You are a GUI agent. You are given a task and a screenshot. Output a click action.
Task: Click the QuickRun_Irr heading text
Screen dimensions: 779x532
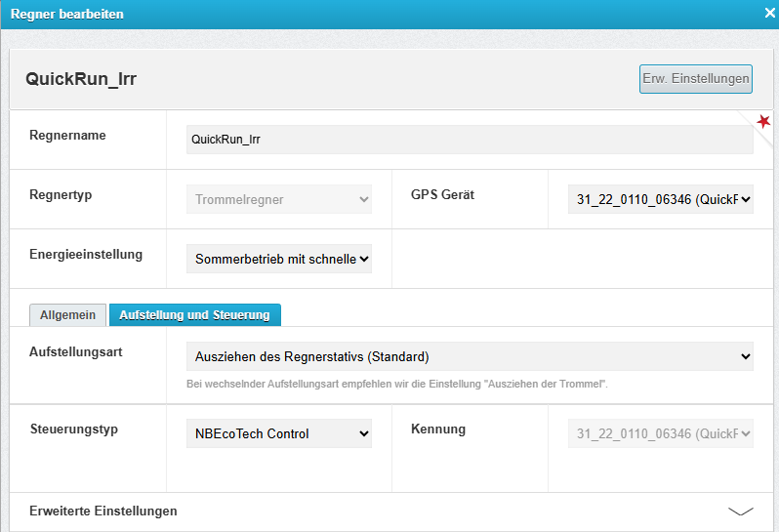click(81, 80)
